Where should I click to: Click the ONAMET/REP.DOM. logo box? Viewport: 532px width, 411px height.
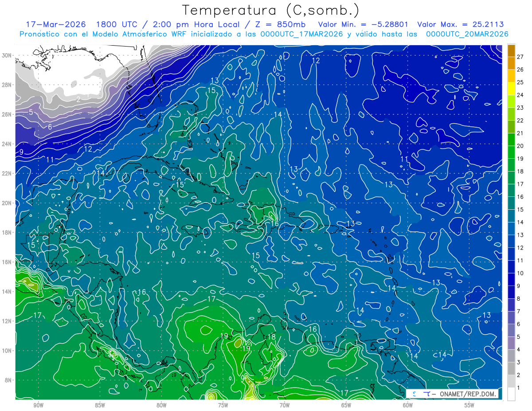pos(452,394)
